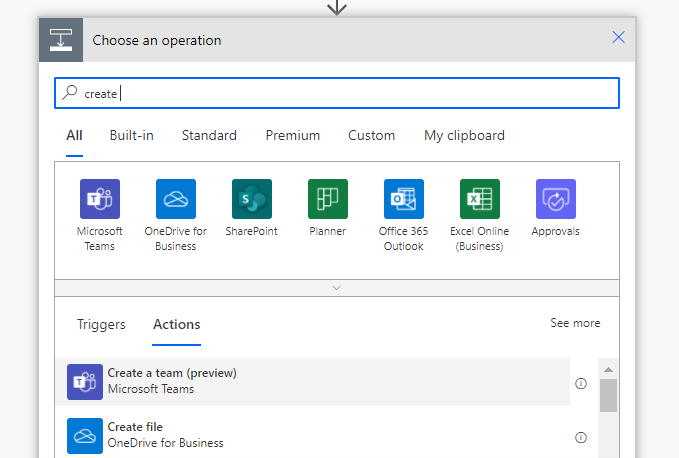This screenshot has width=679, height=458.
Task: Choose the OneDrive for Business connector
Action: pos(176,199)
